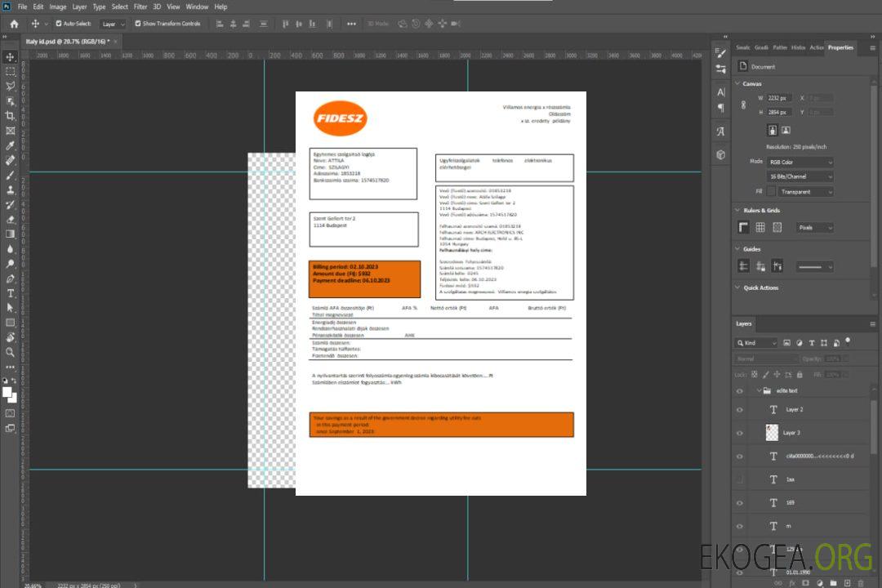Open the RGB Color mode dropdown
Screen dimensions: 882x588
click(x=800, y=162)
